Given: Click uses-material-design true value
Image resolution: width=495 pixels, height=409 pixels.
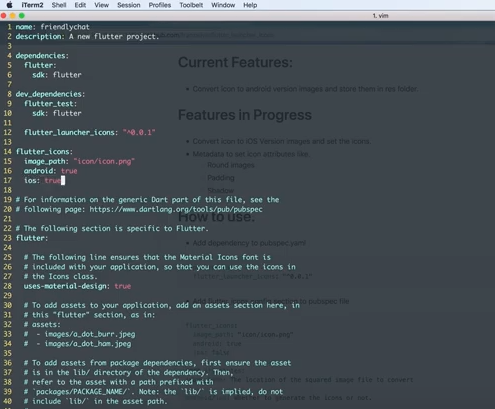Looking at the screenshot, I should pyautogui.click(x=123, y=286).
